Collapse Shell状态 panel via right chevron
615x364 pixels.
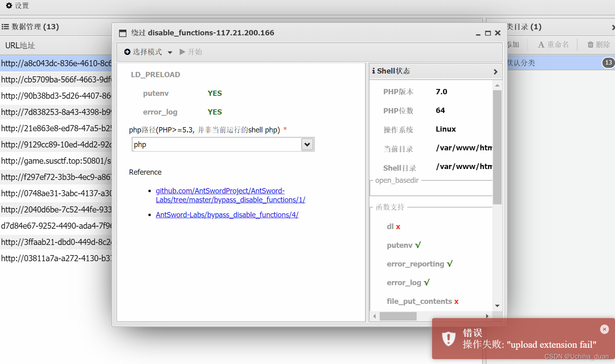[x=495, y=71]
